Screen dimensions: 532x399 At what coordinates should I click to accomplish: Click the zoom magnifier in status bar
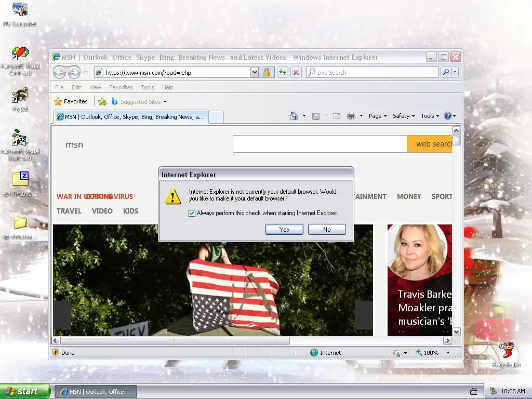tap(419, 353)
